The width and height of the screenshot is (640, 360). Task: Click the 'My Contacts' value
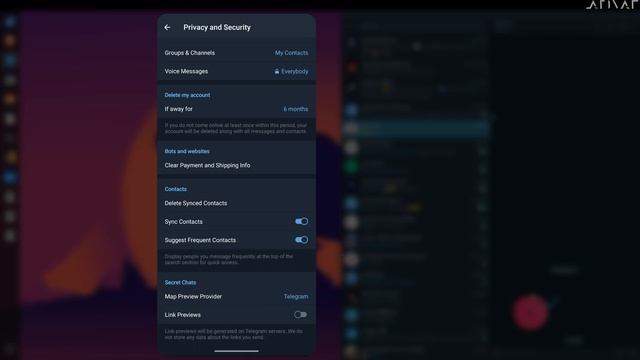[291, 53]
